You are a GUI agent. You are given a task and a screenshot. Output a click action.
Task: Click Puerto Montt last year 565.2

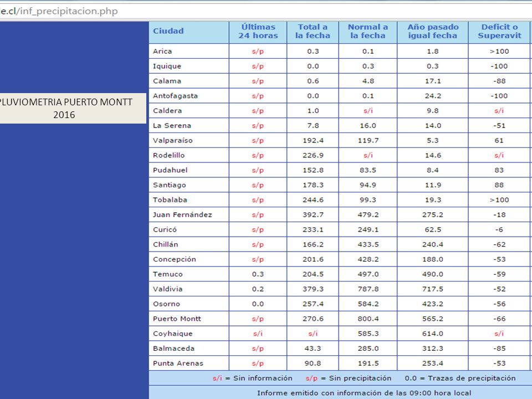(x=433, y=319)
